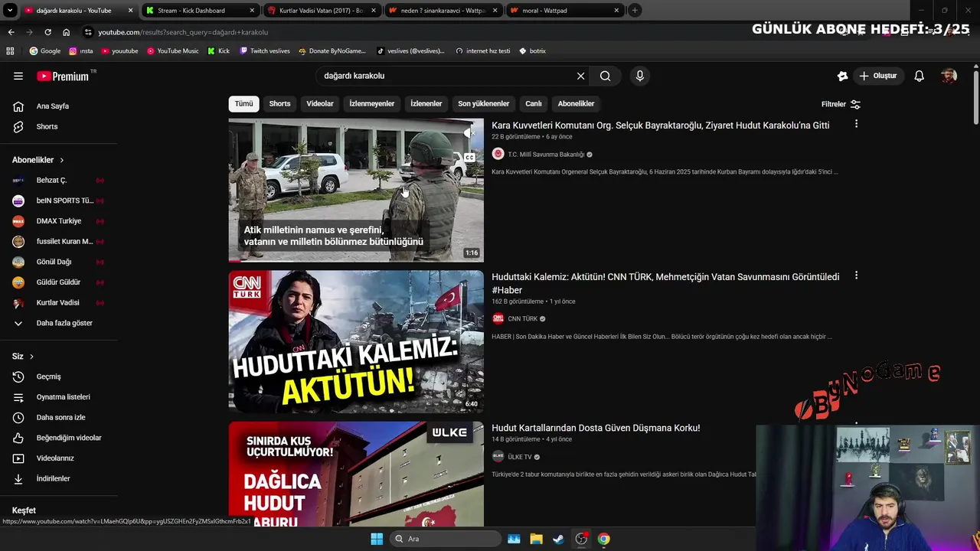Image resolution: width=980 pixels, height=551 pixels.
Task: Select the Son yüklenenler filter chip
Action: 483,104
